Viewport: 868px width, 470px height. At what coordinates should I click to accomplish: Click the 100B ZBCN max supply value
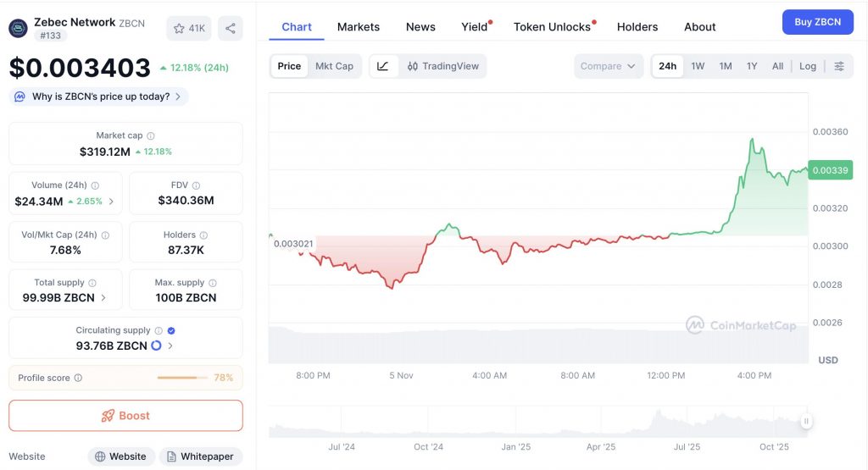[x=186, y=298]
